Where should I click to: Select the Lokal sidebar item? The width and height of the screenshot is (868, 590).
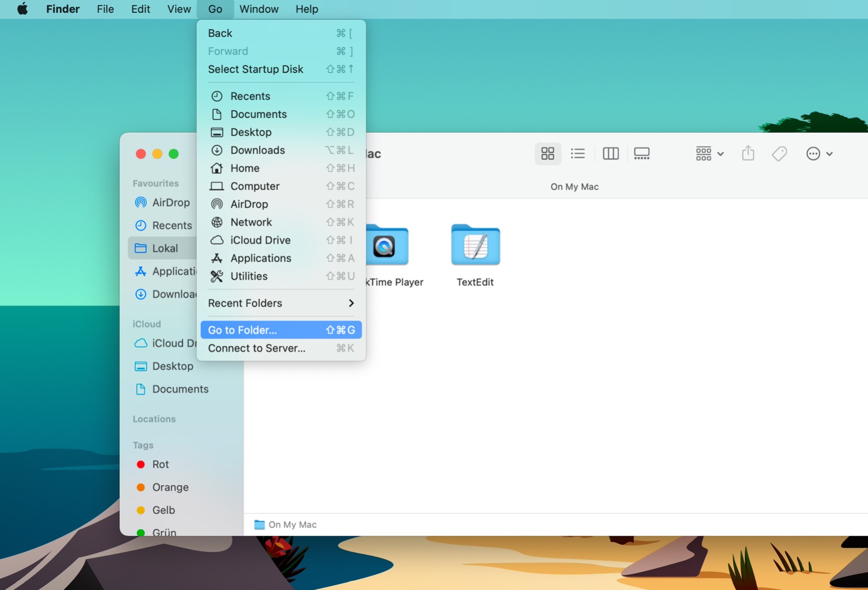(165, 248)
